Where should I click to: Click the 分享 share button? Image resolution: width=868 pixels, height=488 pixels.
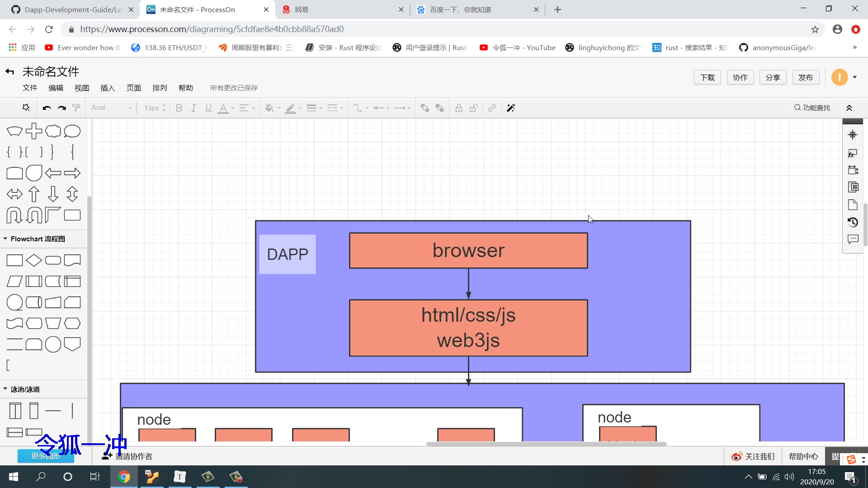(x=773, y=77)
